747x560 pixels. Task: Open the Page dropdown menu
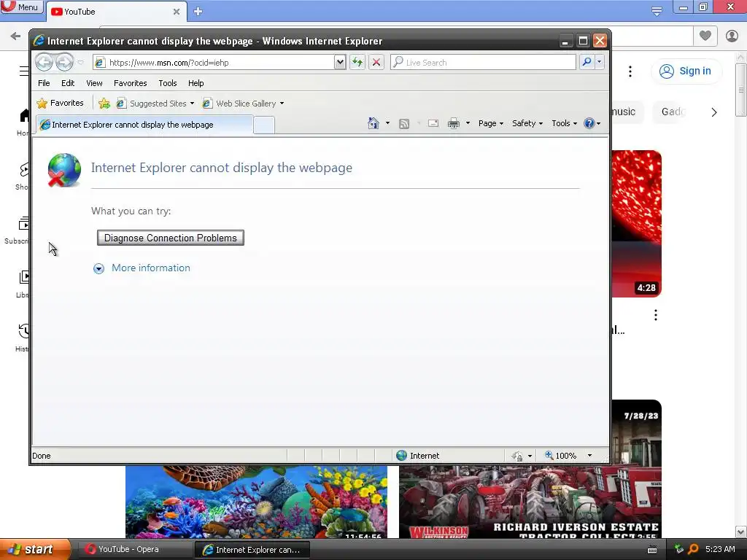tap(491, 123)
